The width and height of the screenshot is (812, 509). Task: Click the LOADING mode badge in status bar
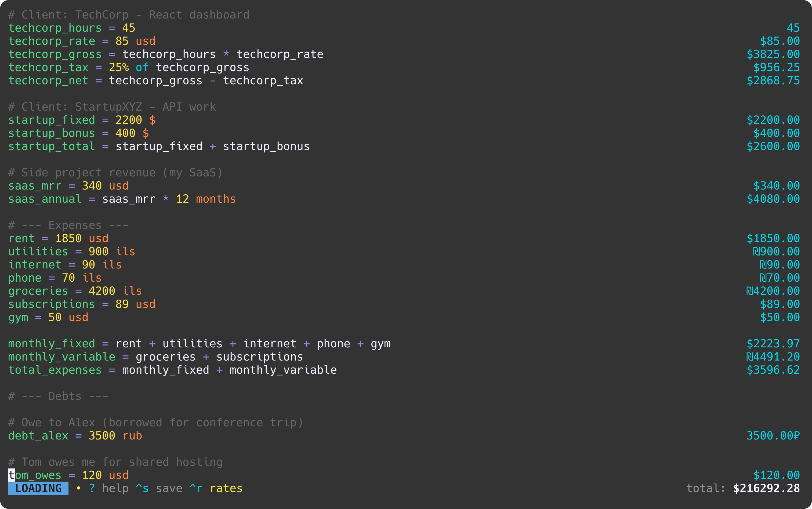pos(38,488)
